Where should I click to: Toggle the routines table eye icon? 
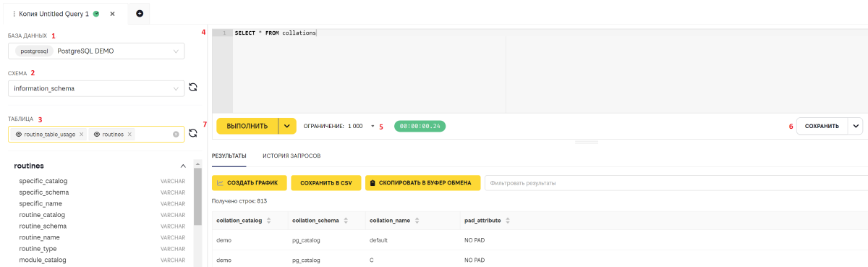pyautogui.click(x=97, y=135)
